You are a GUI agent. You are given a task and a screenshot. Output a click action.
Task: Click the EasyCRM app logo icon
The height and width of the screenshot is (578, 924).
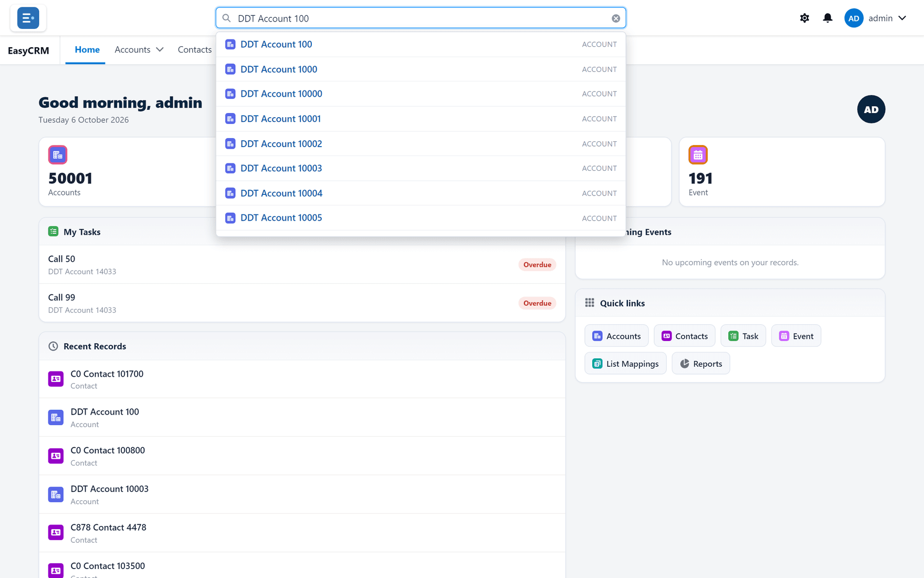point(28,18)
